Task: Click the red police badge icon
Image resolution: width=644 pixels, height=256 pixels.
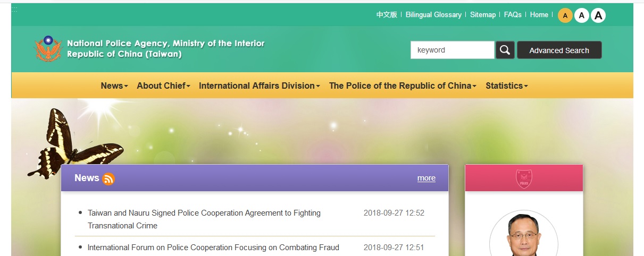Action: pos(524,178)
